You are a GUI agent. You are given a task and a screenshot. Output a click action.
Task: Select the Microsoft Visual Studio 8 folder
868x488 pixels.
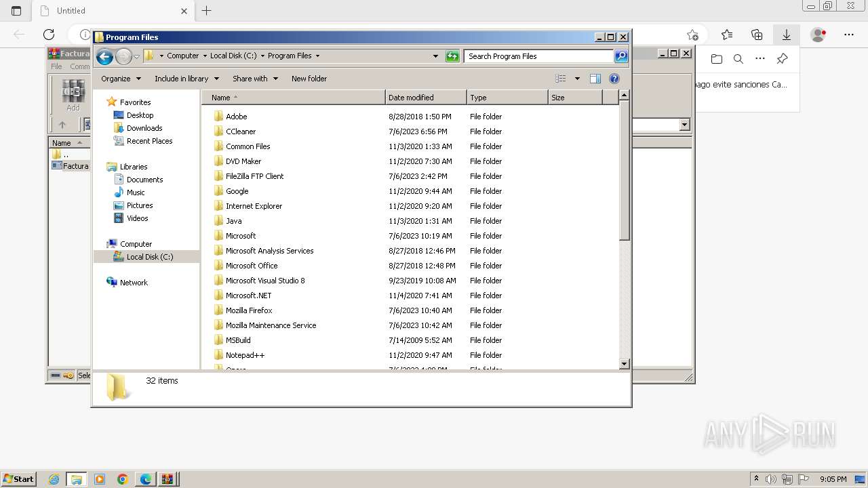click(x=265, y=281)
